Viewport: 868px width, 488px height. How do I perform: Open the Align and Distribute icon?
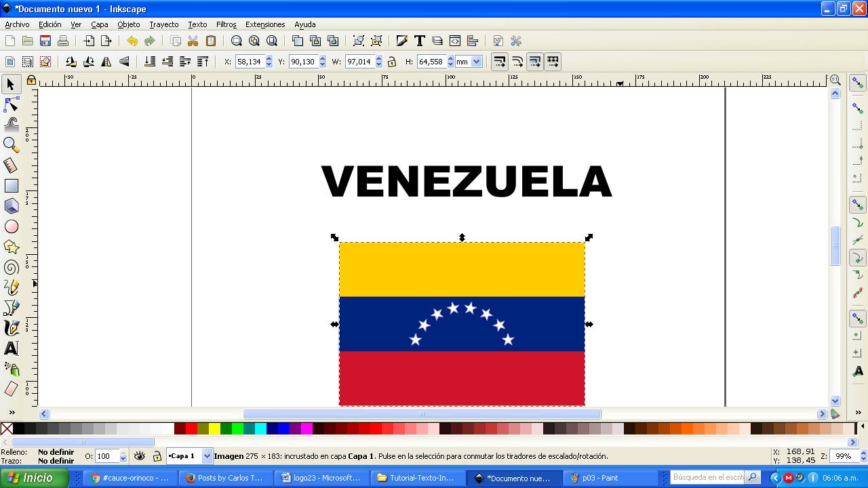click(473, 41)
